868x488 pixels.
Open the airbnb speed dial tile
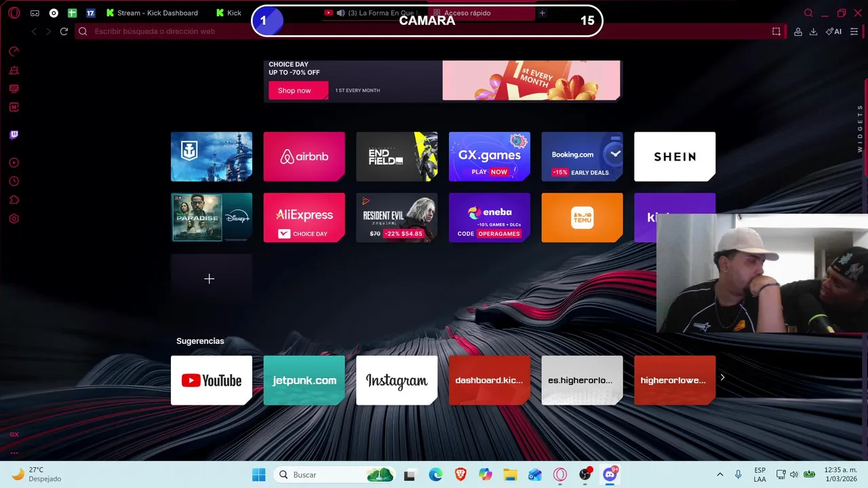point(304,157)
